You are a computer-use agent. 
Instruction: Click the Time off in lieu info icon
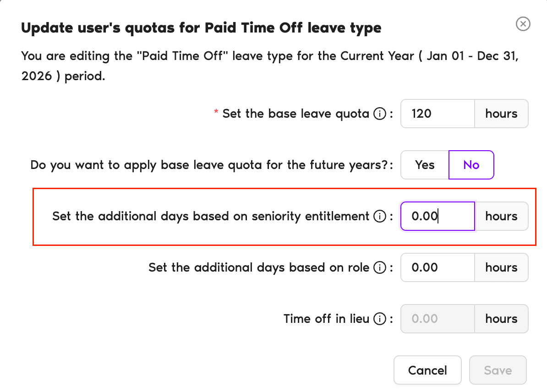pos(379,319)
